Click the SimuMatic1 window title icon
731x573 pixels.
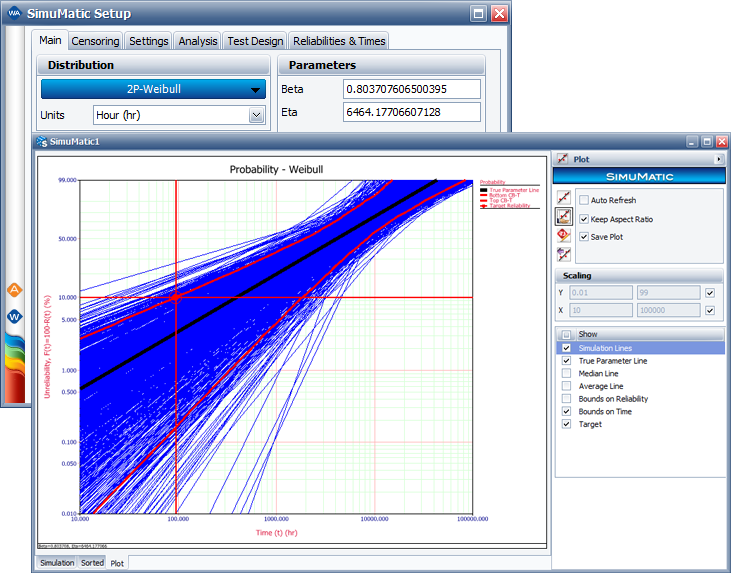[41, 142]
